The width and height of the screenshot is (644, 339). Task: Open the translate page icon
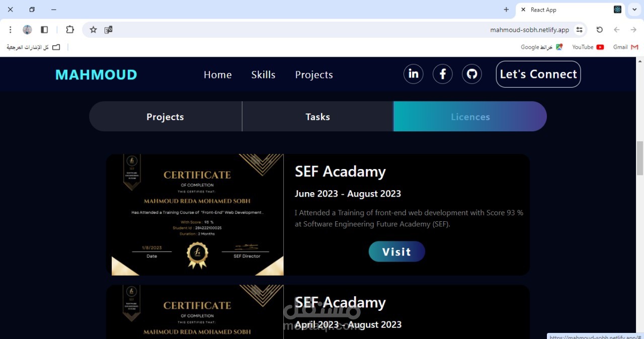coord(108,30)
